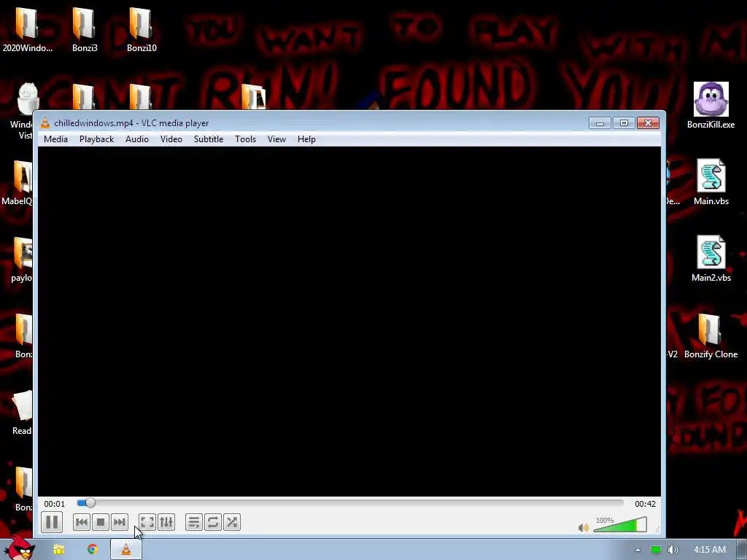The image size is (747, 560).
Task: Select Main2.vbs script file icon
Action: pos(711,259)
